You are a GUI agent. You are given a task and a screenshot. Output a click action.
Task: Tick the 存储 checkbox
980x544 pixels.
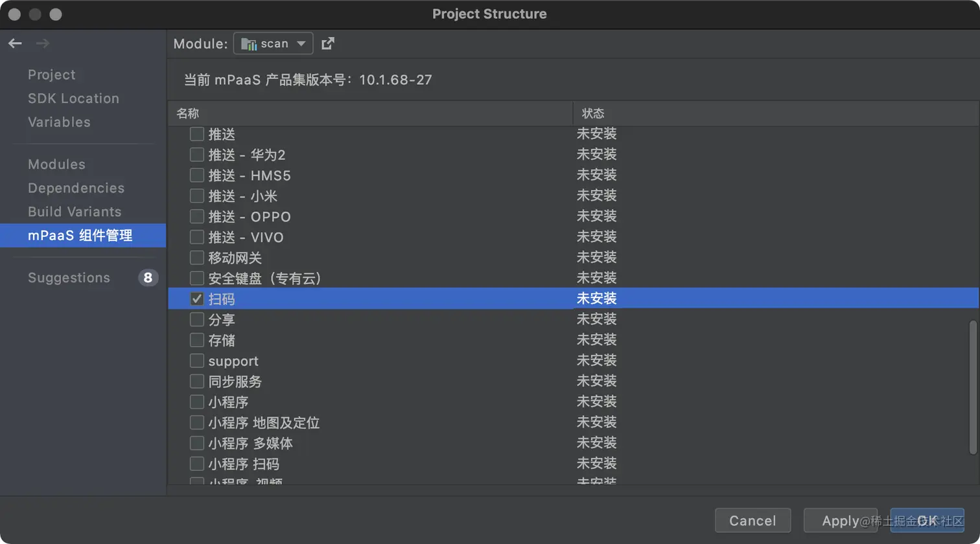tap(197, 340)
